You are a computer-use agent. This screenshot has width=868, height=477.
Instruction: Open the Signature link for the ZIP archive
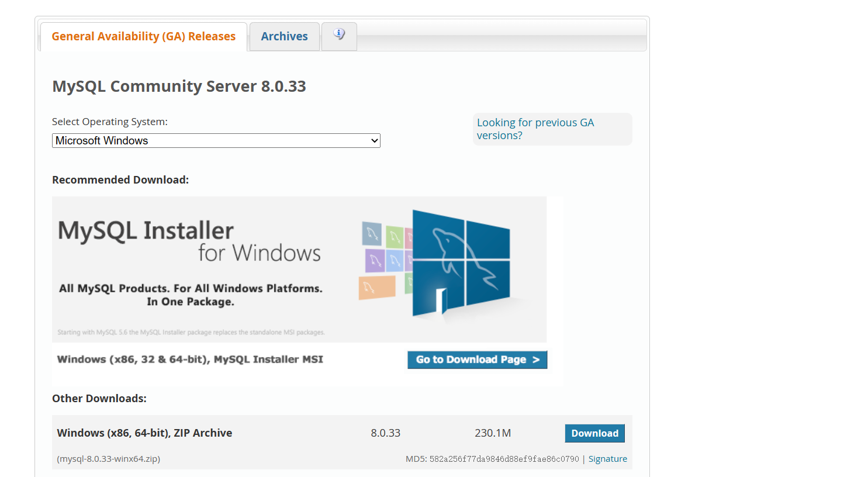tap(608, 459)
